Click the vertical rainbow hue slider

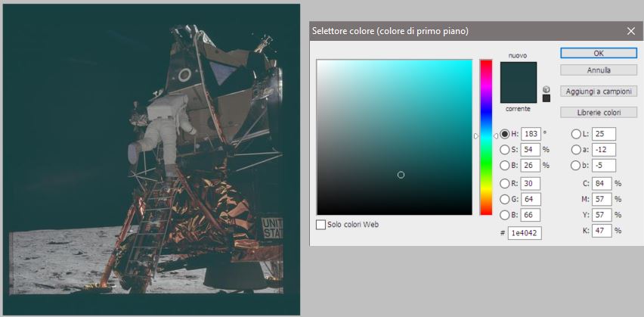[486, 138]
